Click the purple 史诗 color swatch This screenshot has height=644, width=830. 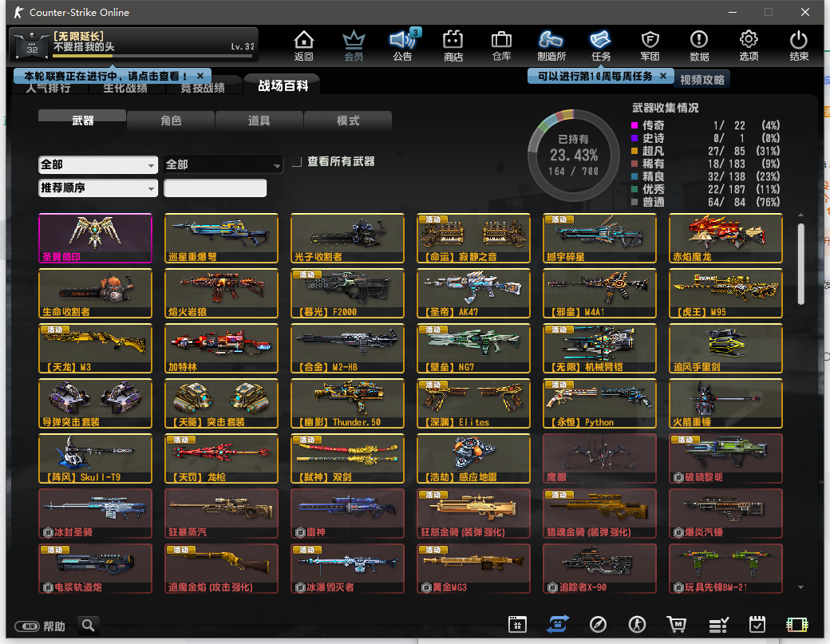634,138
